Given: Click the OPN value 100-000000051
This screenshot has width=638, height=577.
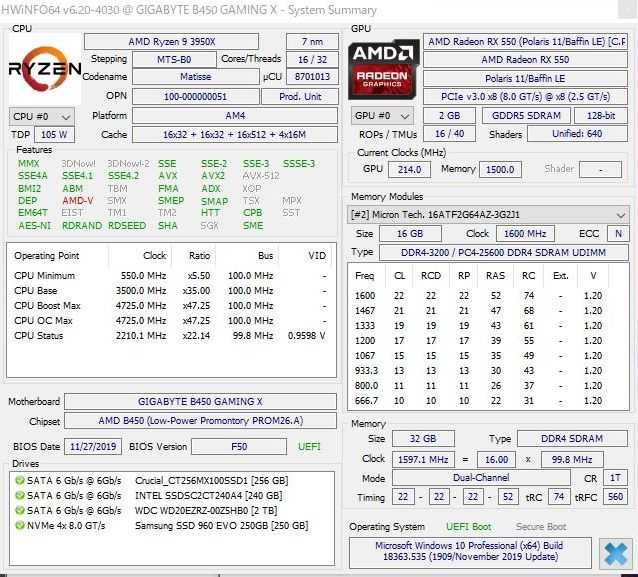Looking at the screenshot, I should pyautogui.click(x=195, y=97).
